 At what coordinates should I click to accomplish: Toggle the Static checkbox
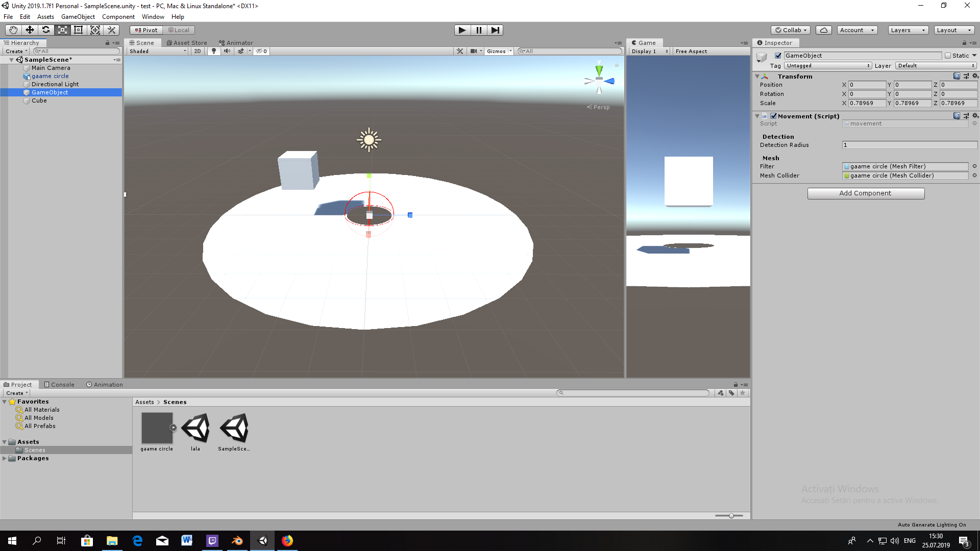click(948, 56)
